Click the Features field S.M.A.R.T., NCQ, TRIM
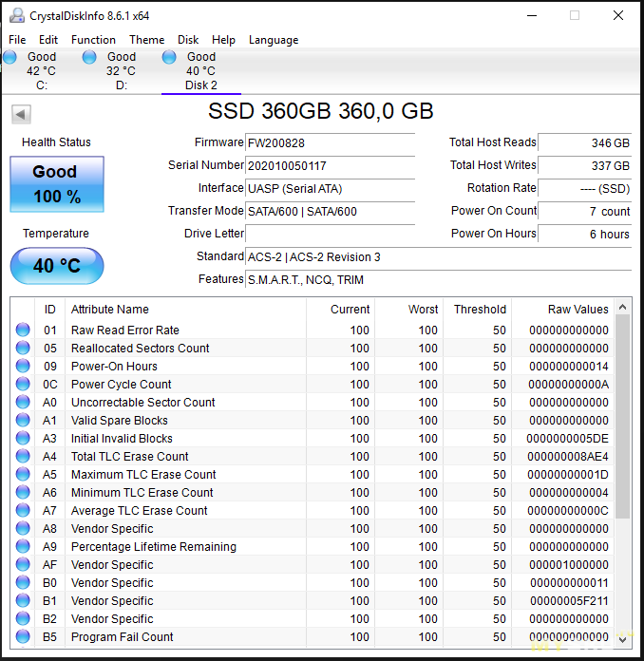This screenshot has height=661, width=644. [438, 279]
